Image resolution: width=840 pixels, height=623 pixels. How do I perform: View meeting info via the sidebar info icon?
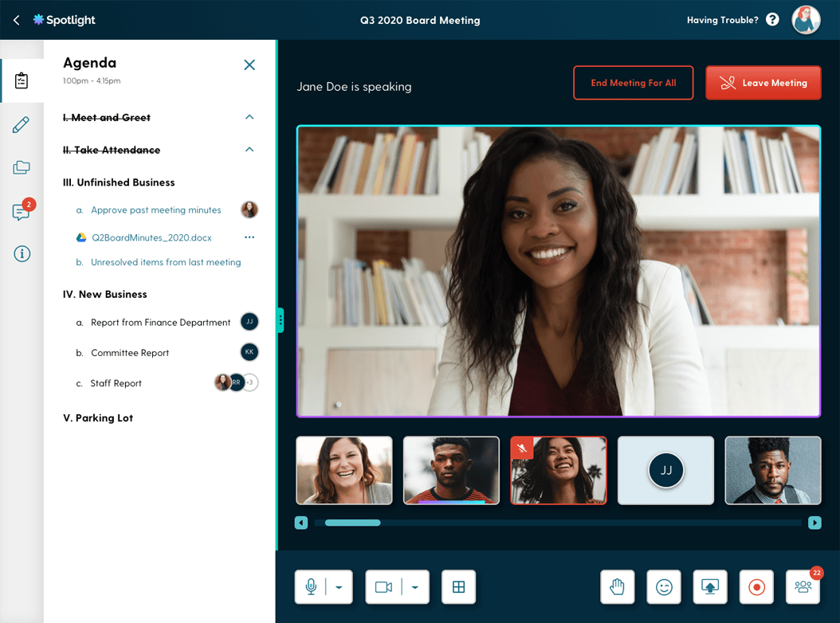[22, 253]
